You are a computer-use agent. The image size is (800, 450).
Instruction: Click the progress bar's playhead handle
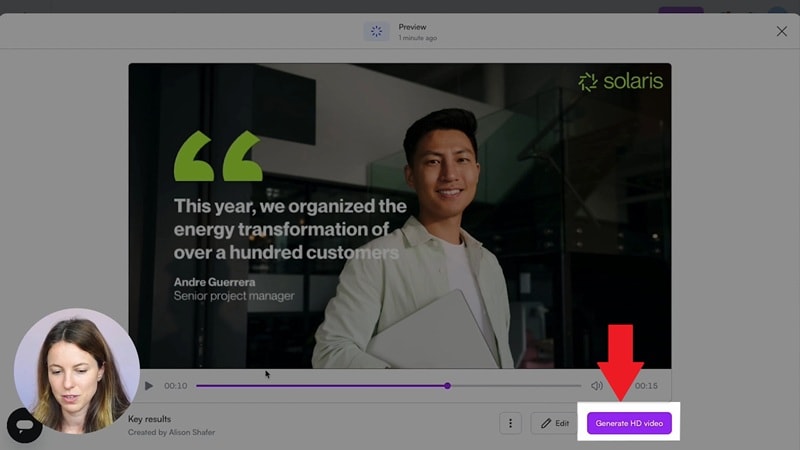pyautogui.click(x=447, y=386)
